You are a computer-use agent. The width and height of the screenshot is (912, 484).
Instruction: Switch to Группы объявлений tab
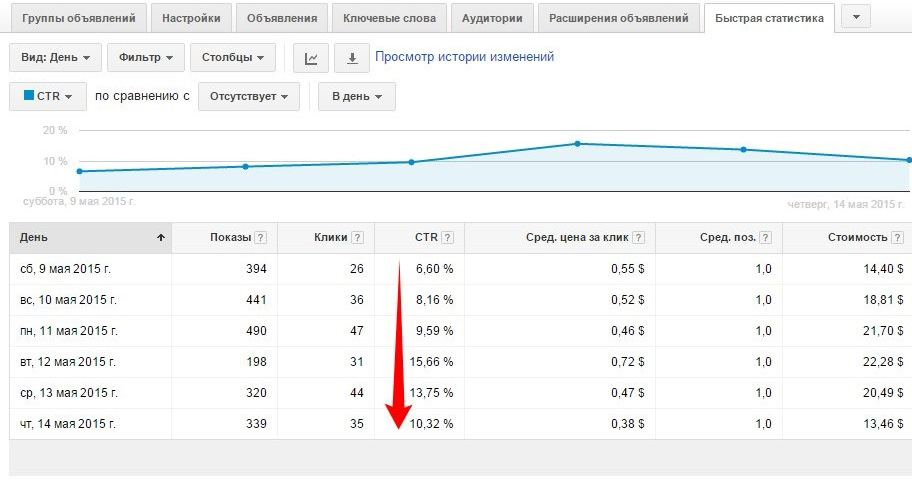coord(79,18)
